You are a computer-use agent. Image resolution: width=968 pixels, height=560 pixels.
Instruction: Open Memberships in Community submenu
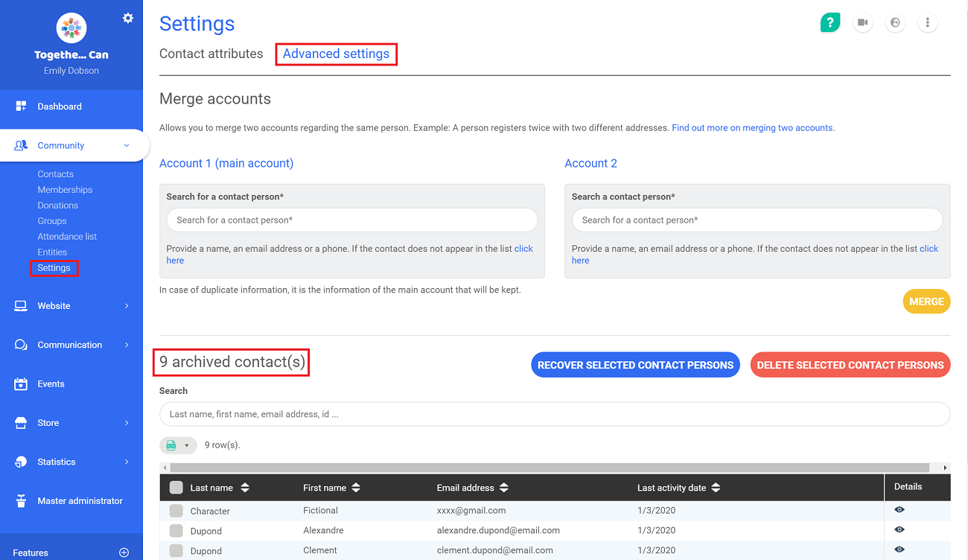tap(65, 190)
